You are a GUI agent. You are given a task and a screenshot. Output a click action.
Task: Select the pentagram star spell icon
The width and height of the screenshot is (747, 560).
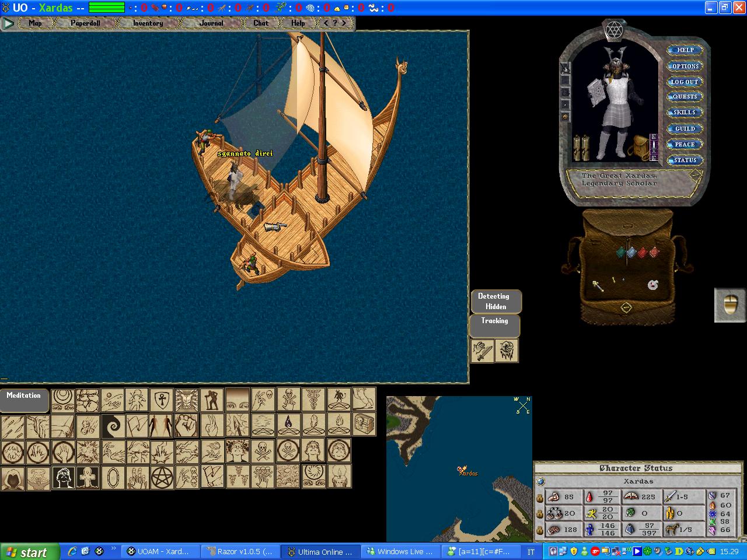162,477
